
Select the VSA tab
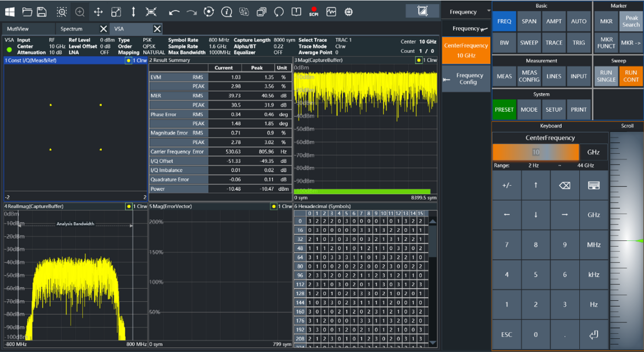coord(119,29)
